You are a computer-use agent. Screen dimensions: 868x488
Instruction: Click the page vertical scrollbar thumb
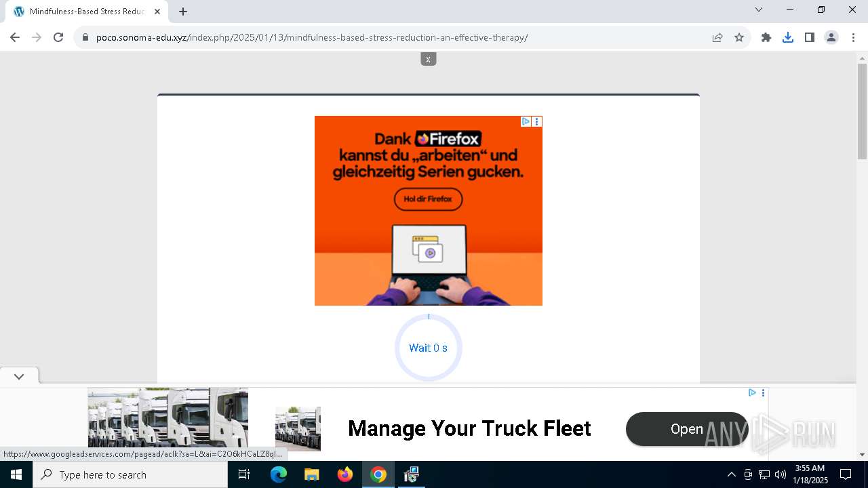coord(862,112)
